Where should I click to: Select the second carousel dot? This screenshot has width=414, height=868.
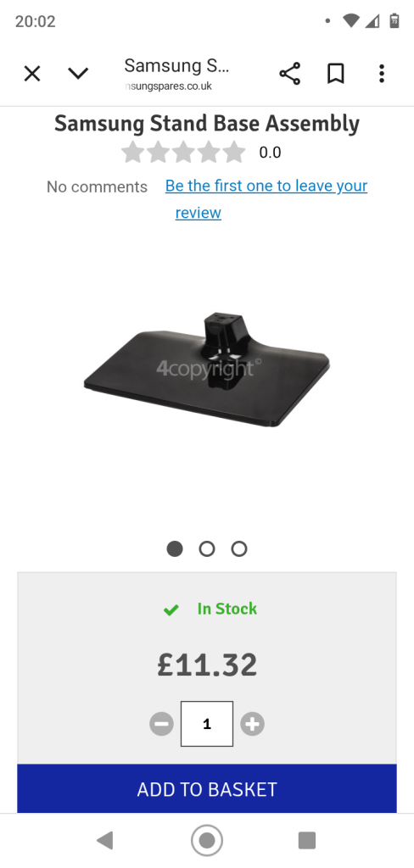207,548
